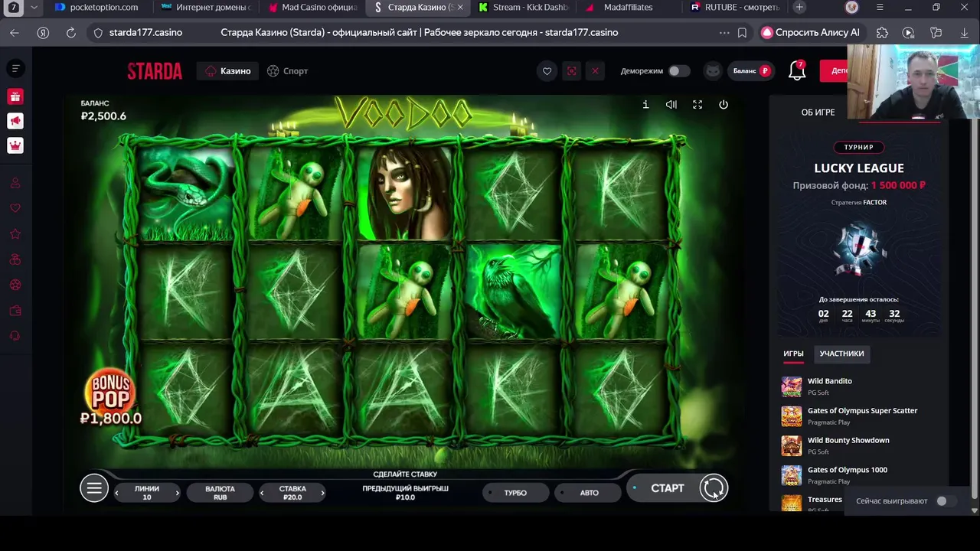The image size is (980, 551).
Task: Increase bet with right arrow of СТАВКА
Action: click(322, 493)
